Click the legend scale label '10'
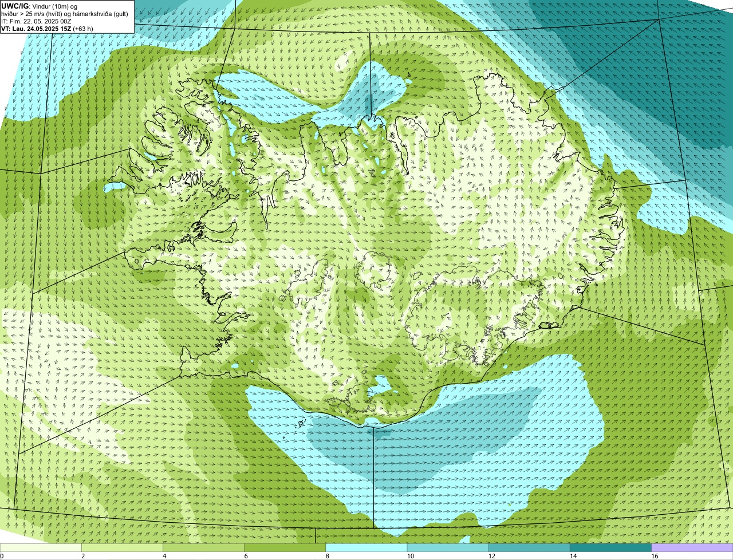The image size is (733, 560). coord(410,556)
